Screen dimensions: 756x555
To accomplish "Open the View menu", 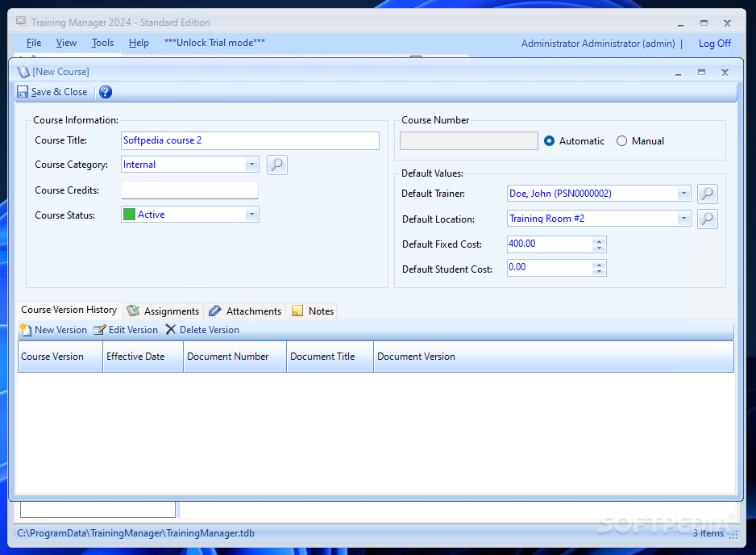I will (x=67, y=43).
